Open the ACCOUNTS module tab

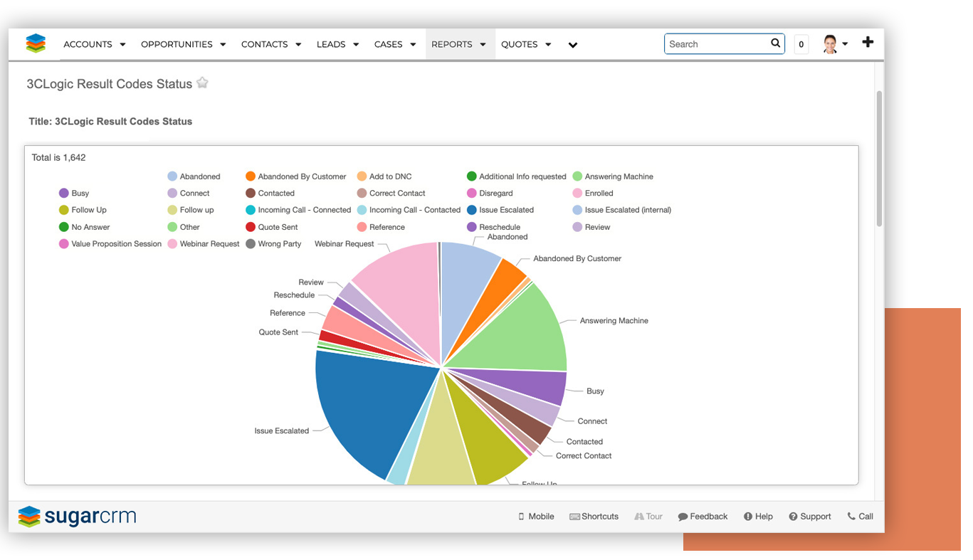88,44
